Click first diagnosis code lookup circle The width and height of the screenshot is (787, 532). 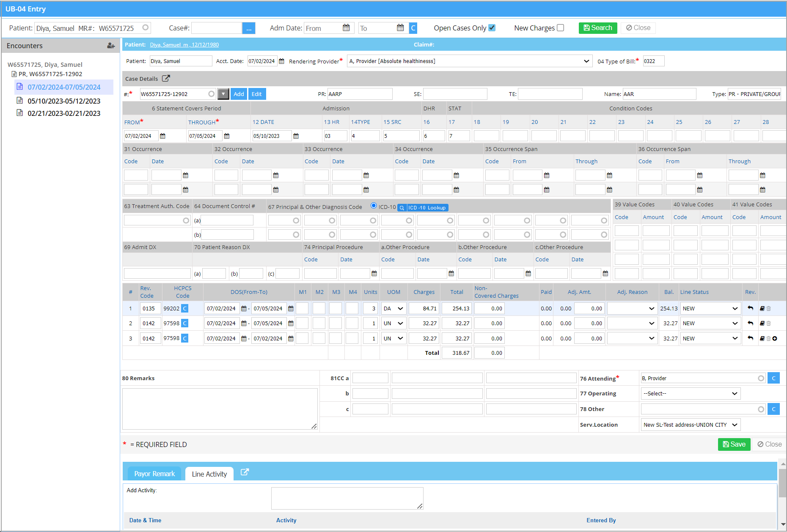click(x=296, y=220)
